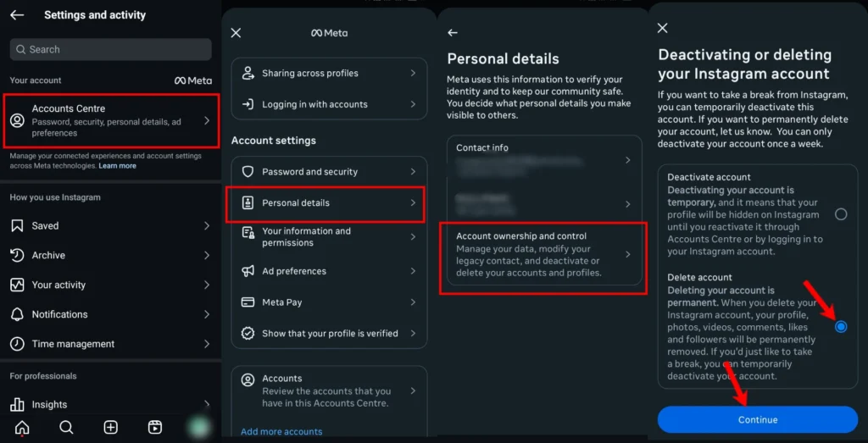Tap the Home icon in bottom navigation
Image resolution: width=868 pixels, height=443 pixels.
click(x=22, y=428)
